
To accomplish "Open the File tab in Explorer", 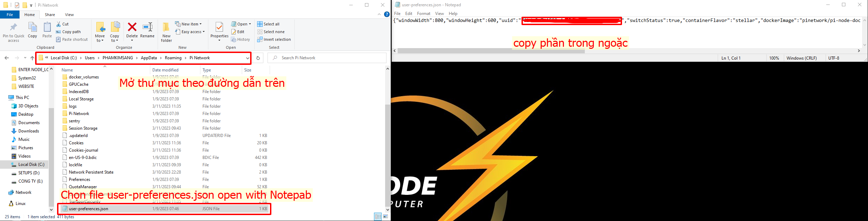I will click(10, 15).
